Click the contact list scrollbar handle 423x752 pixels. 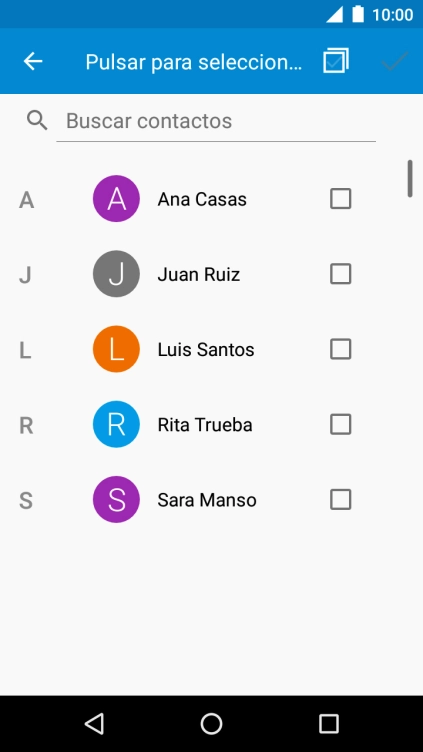tap(410, 178)
